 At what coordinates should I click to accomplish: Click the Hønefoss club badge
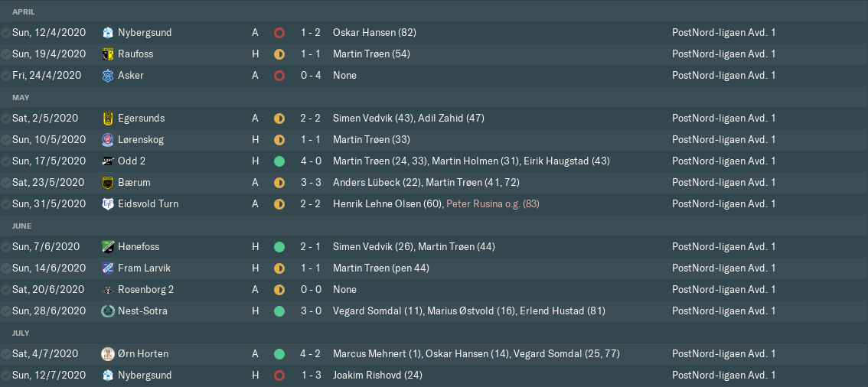click(108, 247)
